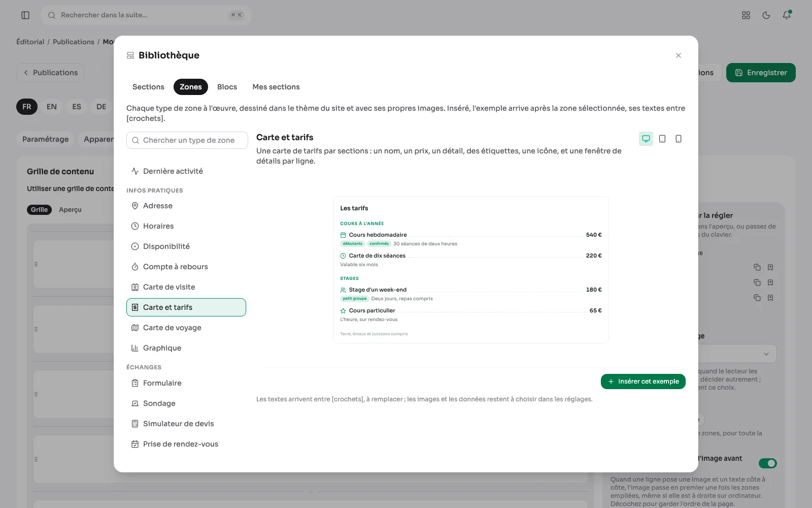Select the FR language pill
This screenshot has height=508, width=812.
pyautogui.click(x=27, y=107)
